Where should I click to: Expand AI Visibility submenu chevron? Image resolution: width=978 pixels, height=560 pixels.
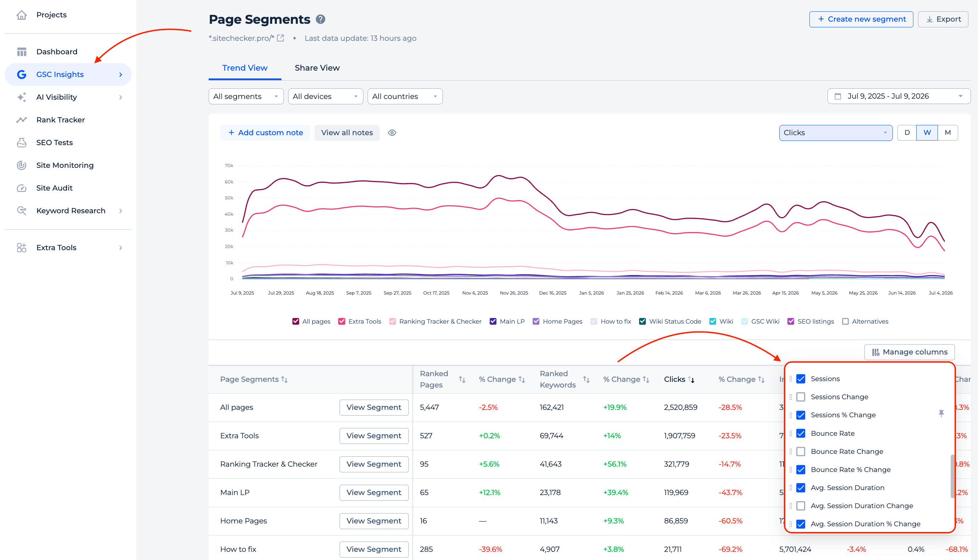tap(121, 97)
